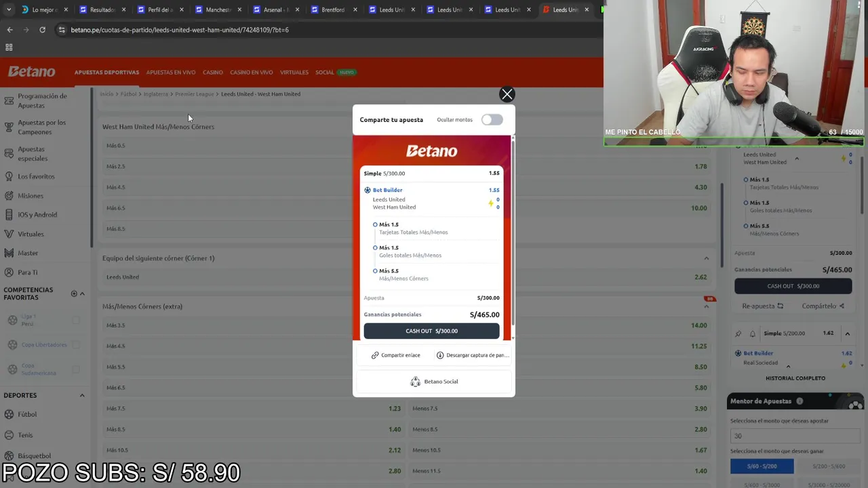The height and width of the screenshot is (488, 868).
Task: Click the Apuestas especiales sidebar icon
Action: point(9,154)
